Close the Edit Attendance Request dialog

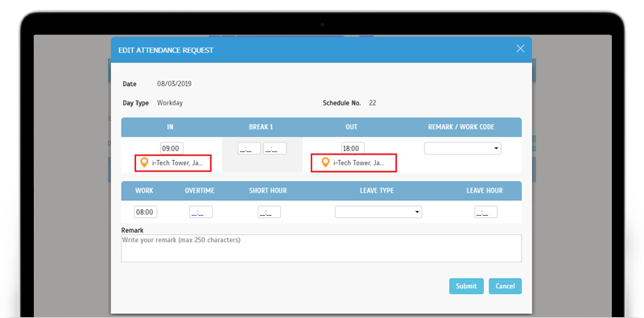(520, 48)
